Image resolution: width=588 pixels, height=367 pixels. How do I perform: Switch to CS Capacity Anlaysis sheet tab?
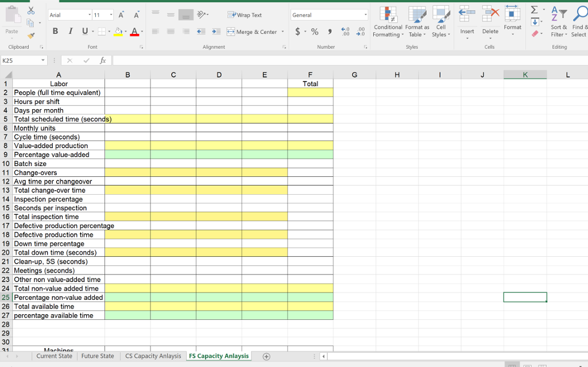(153, 356)
